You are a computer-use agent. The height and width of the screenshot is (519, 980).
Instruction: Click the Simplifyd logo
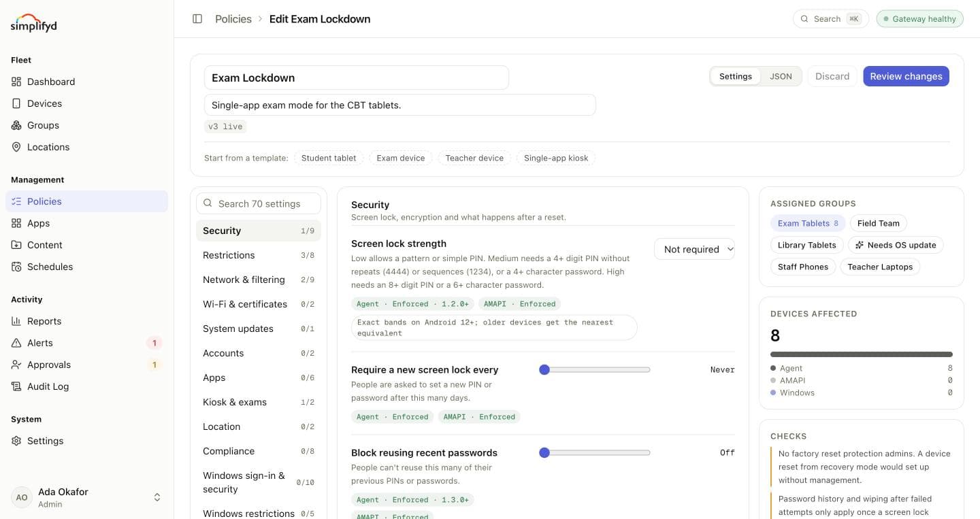[34, 22]
